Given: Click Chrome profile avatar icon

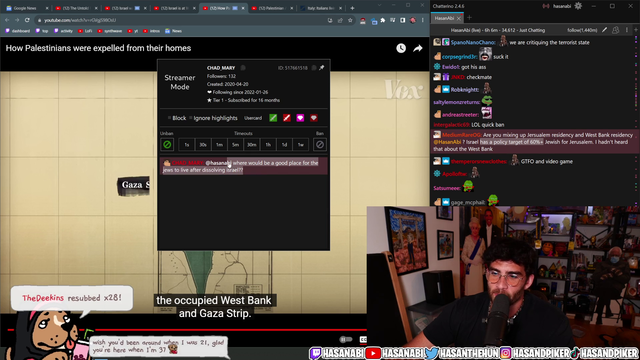Looking at the screenshot, I should click(413, 20).
